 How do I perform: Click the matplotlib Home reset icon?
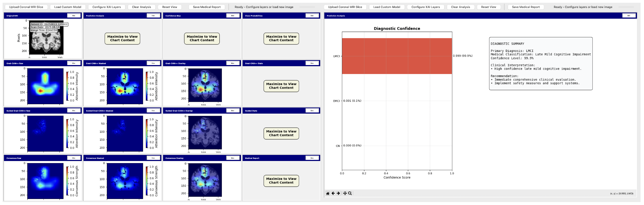pos(328,193)
